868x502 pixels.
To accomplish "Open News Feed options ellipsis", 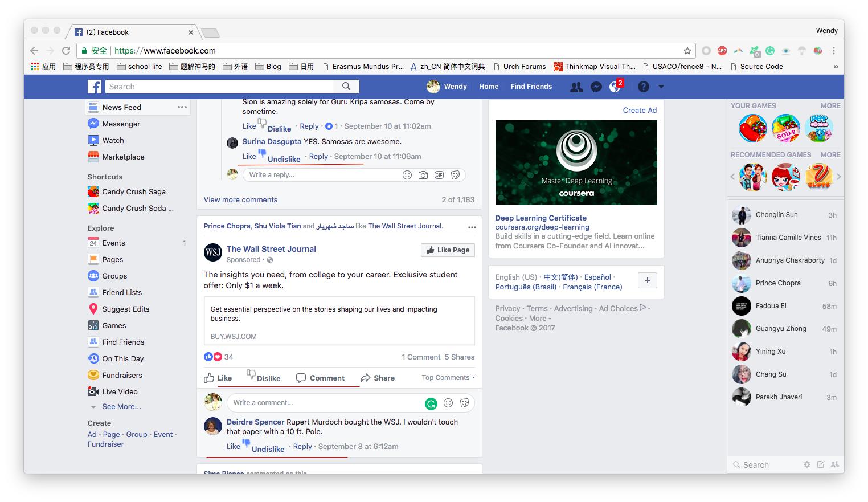I will 182,107.
